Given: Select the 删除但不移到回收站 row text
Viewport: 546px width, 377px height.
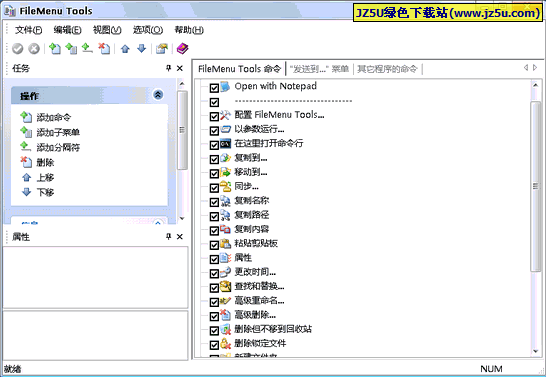Looking at the screenshot, I should (273, 329).
